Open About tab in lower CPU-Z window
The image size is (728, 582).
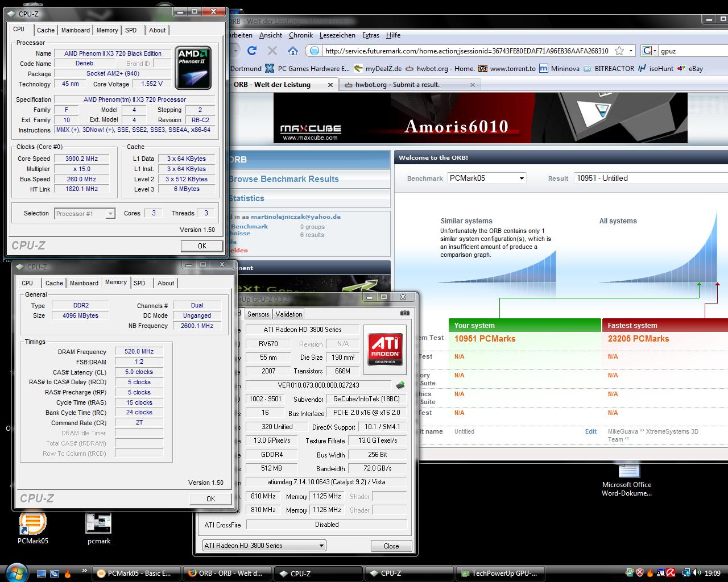coord(166,282)
